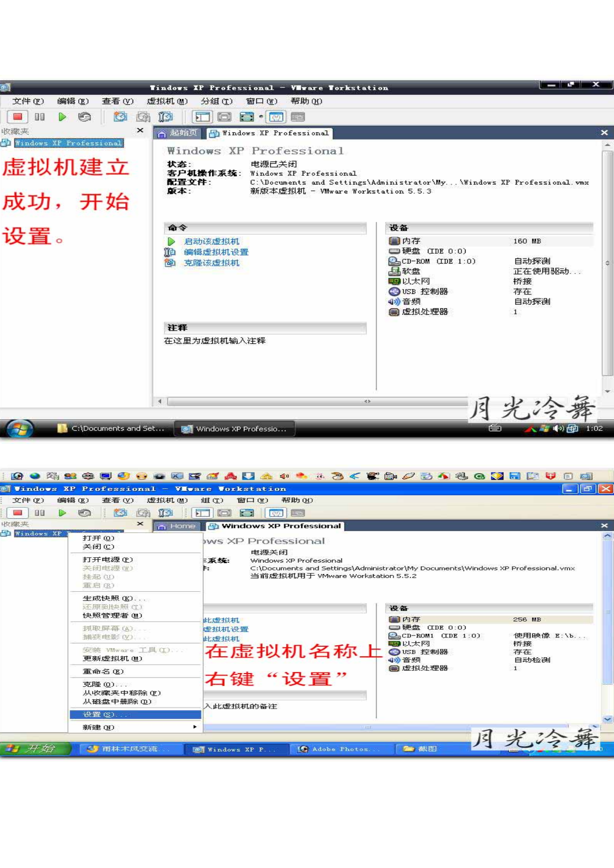Click the volume icon in the top taskbar tray
Image resolution: width=614 pixels, height=868 pixels.
point(559,429)
